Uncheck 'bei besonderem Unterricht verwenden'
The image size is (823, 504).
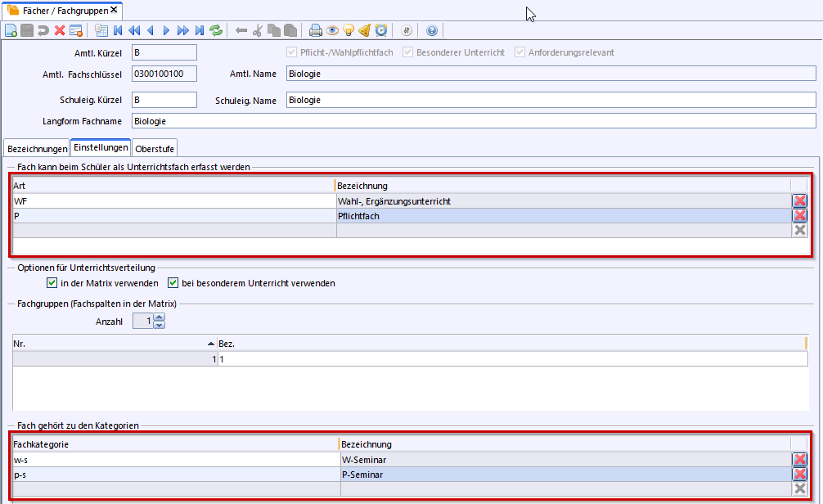pos(173,283)
